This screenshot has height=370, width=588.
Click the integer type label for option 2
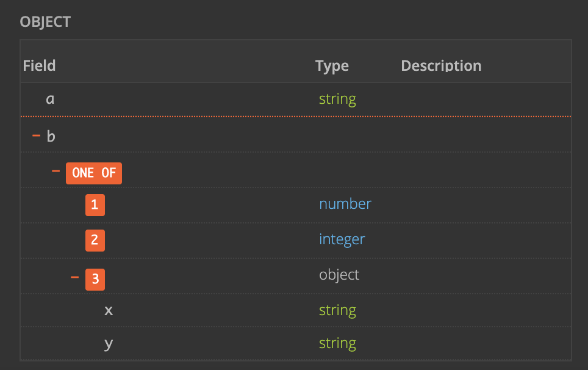[x=342, y=239]
